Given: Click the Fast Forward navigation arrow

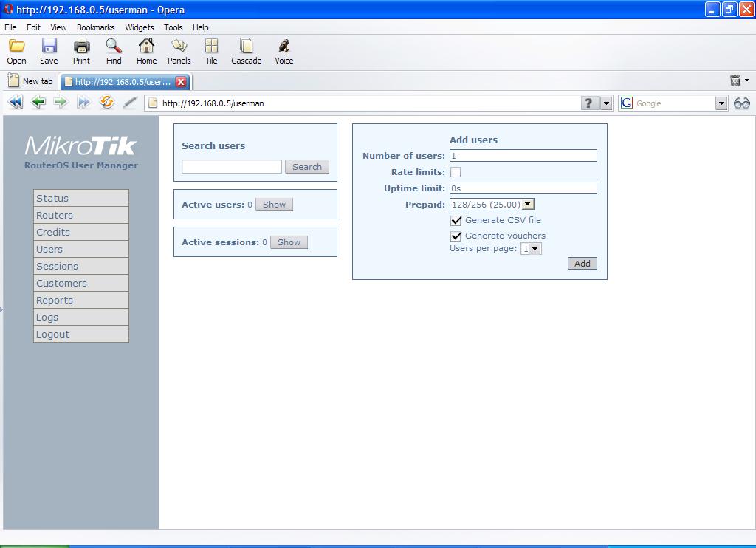Looking at the screenshot, I should click(83, 102).
